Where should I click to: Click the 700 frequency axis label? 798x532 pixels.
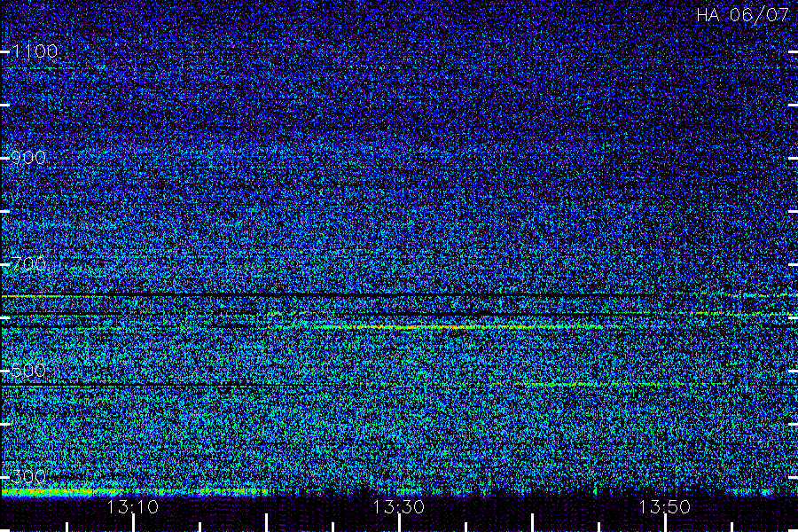(28, 263)
